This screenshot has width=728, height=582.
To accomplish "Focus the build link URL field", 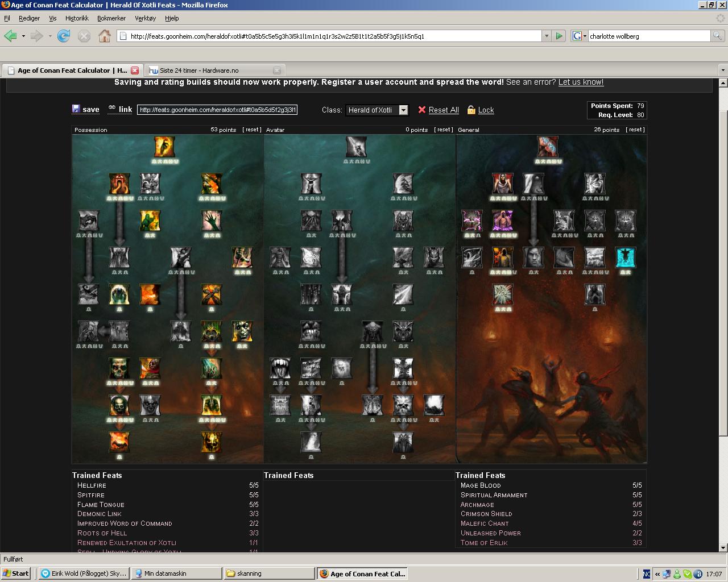I will point(217,110).
